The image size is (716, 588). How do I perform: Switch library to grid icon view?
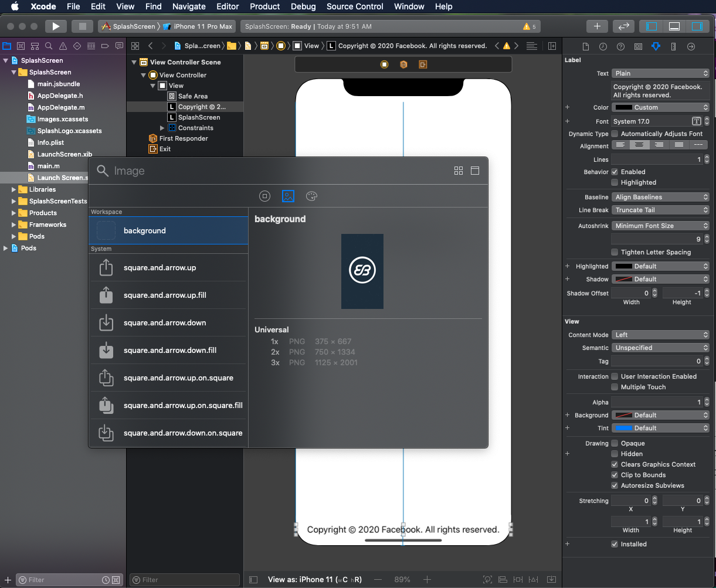[x=459, y=171]
